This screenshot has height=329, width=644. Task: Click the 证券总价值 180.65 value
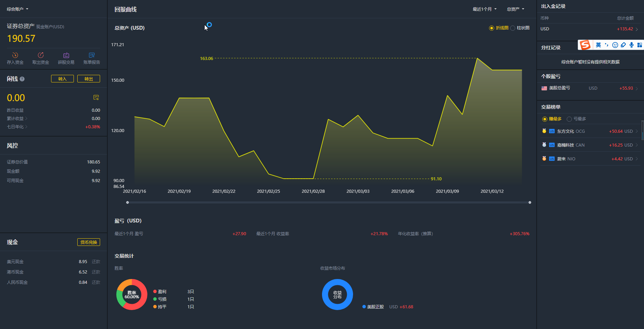pos(94,162)
